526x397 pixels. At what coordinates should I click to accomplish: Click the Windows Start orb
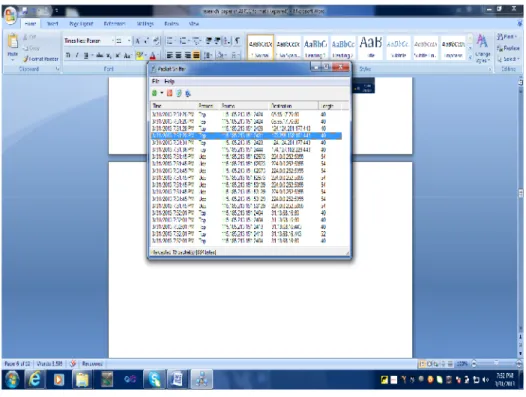coord(12,380)
